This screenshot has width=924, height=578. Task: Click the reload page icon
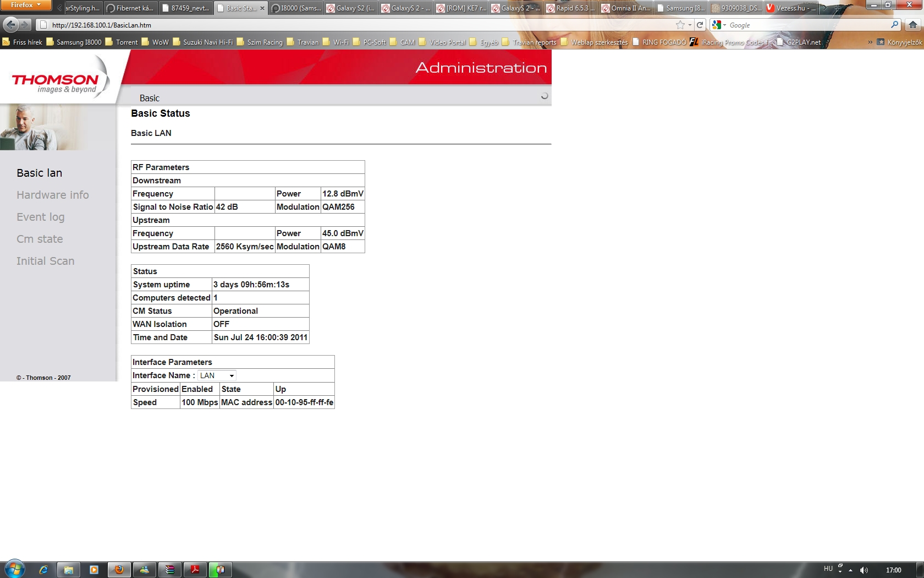click(x=700, y=25)
